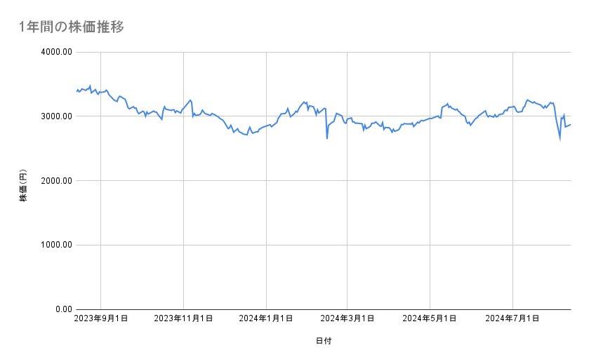
Task: Click the 2024年5月1日 date label
Action: (430, 319)
